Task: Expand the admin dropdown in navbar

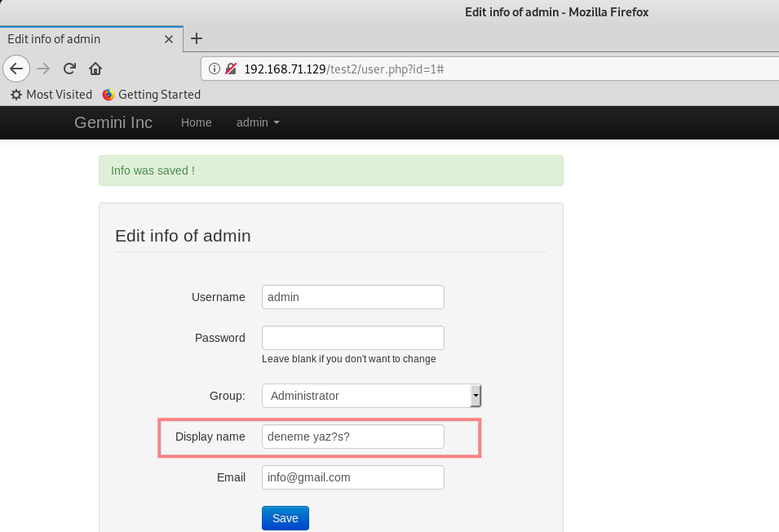Action: [258, 122]
